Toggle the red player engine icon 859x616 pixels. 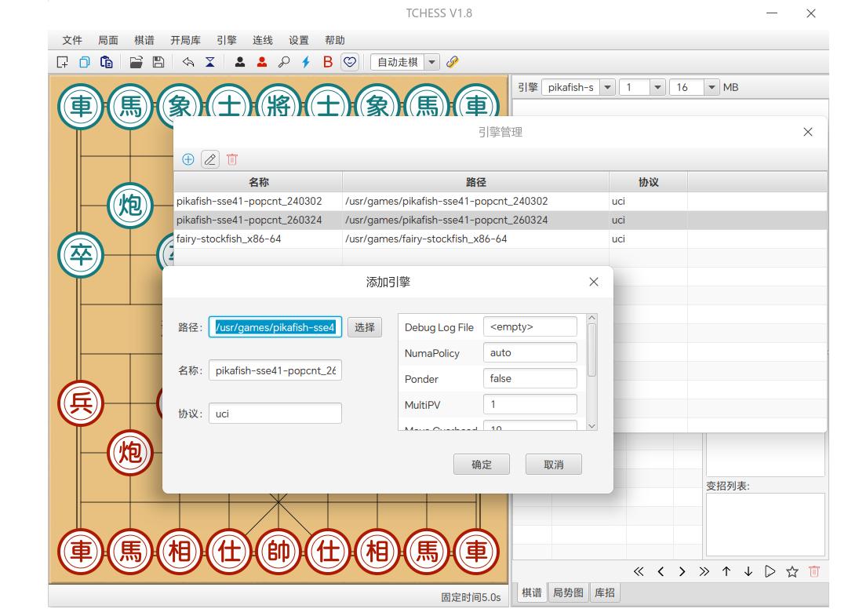click(x=262, y=62)
